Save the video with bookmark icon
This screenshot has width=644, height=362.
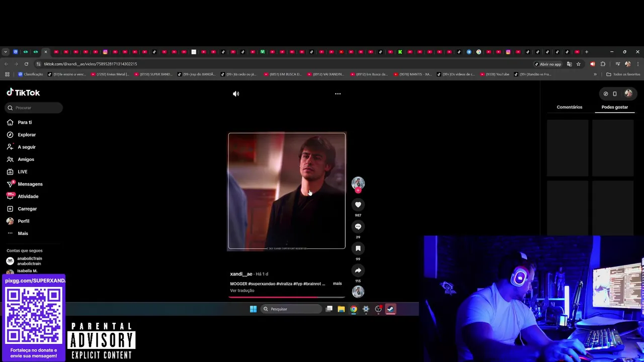tap(358, 248)
